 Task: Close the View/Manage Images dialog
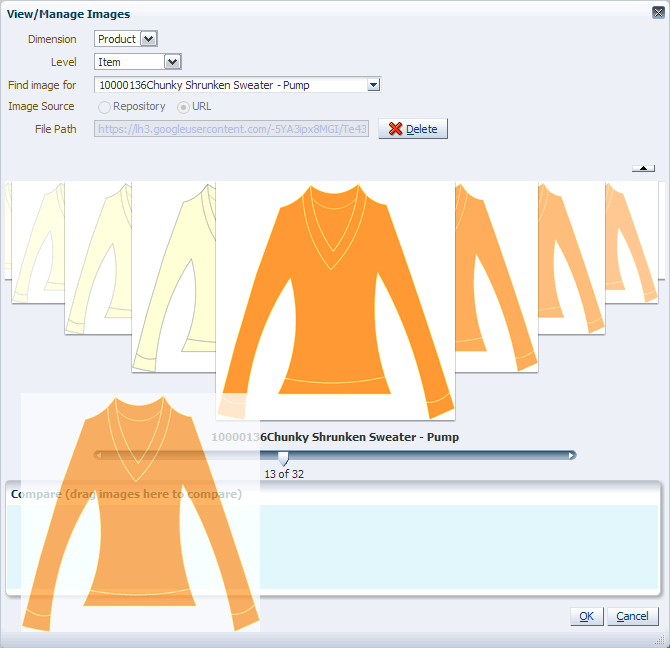(658, 12)
